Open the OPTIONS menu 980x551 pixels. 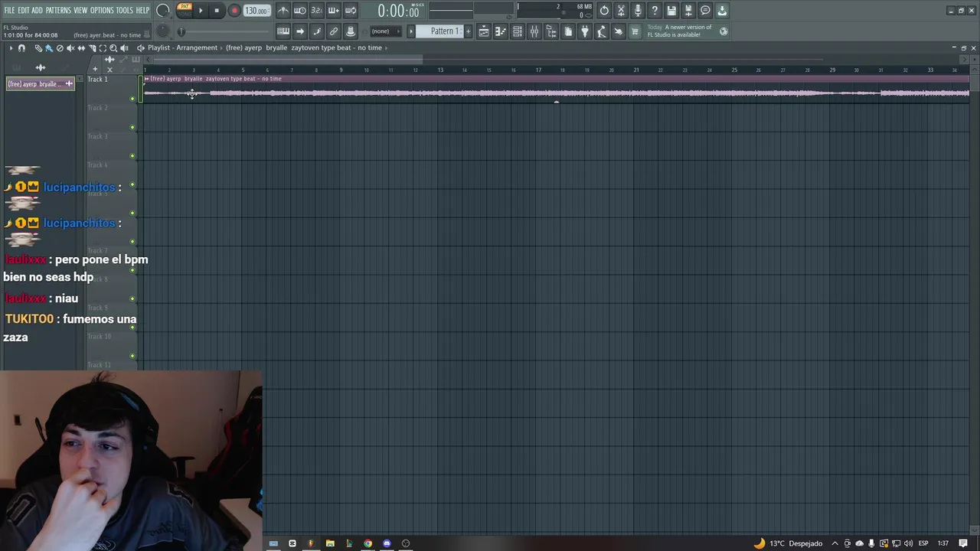102,10
